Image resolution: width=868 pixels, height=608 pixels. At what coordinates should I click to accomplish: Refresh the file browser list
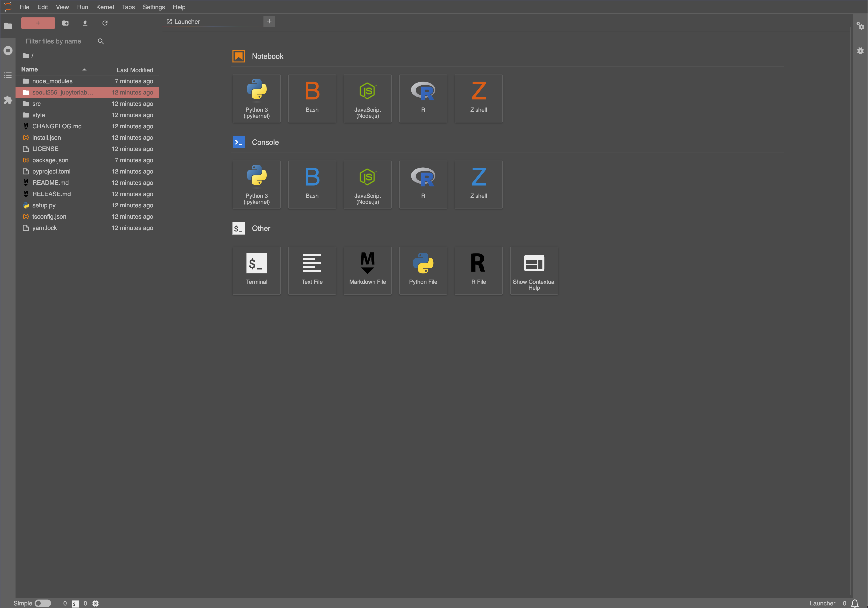pos(105,23)
